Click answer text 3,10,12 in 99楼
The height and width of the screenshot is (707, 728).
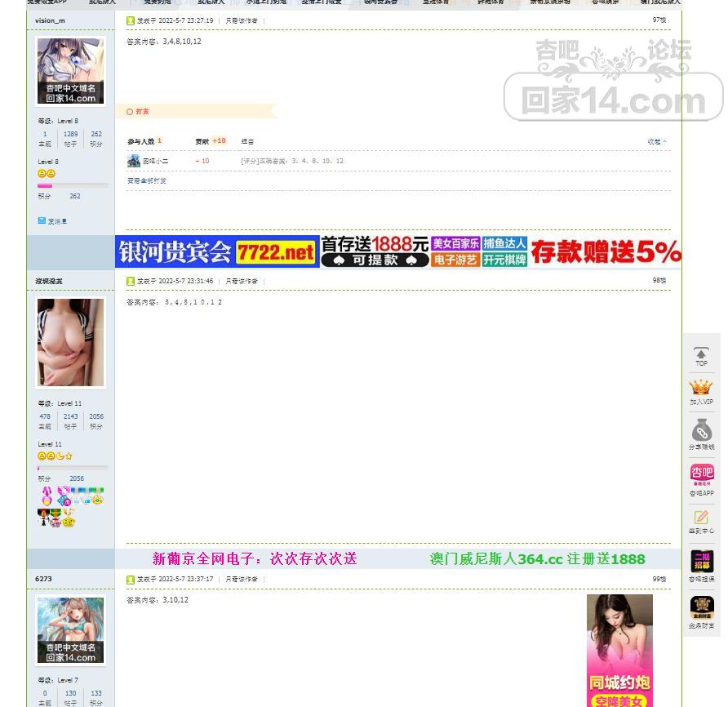[175, 600]
